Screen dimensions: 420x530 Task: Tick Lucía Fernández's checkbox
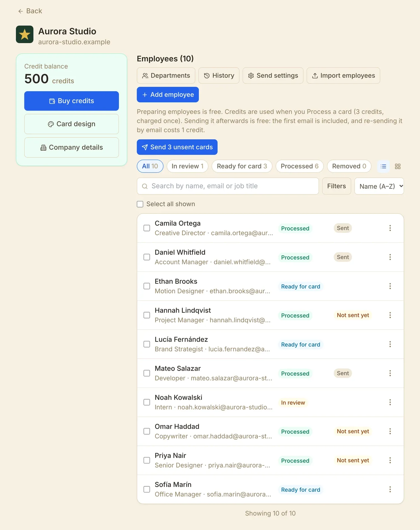[147, 344]
